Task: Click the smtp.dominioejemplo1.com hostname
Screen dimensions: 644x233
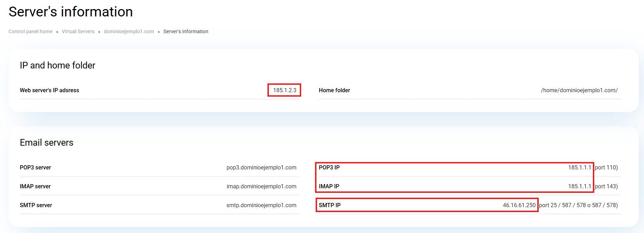Action: tap(261, 205)
